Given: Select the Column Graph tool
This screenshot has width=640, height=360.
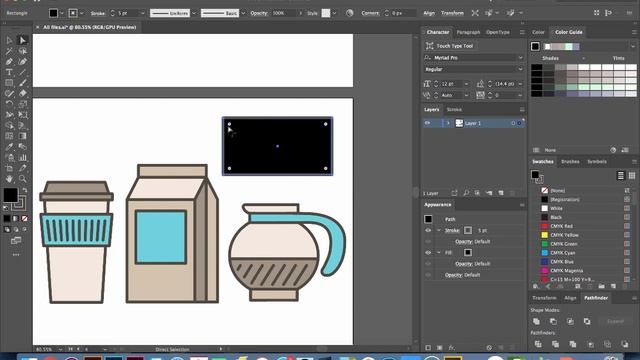Looking at the screenshot, I should pyautogui.click(x=22, y=157).
